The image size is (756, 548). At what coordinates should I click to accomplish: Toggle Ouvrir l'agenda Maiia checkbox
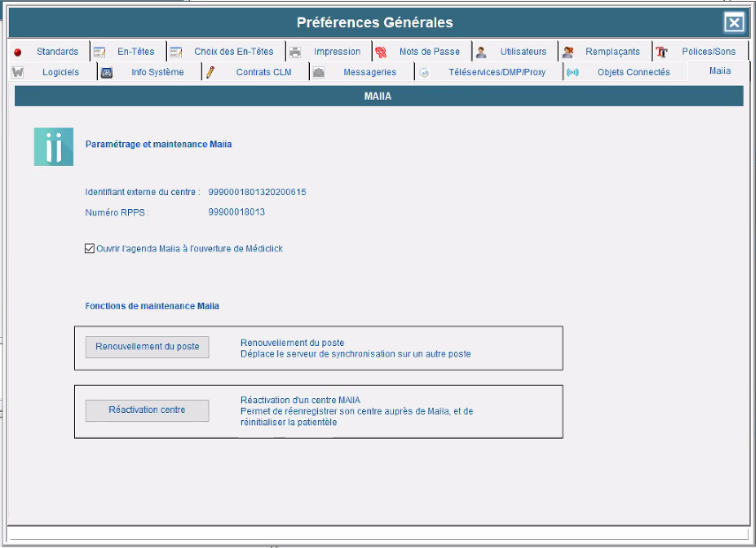89,249
